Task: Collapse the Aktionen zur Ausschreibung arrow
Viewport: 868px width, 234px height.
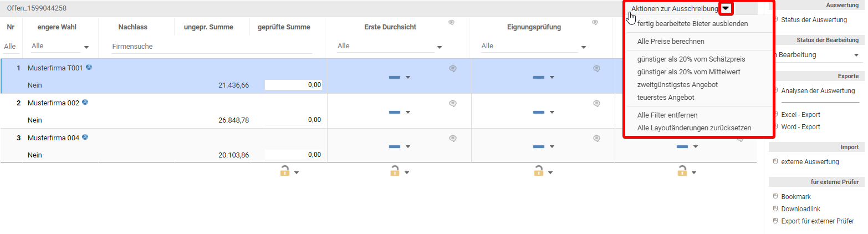Action: click(726, 8)
